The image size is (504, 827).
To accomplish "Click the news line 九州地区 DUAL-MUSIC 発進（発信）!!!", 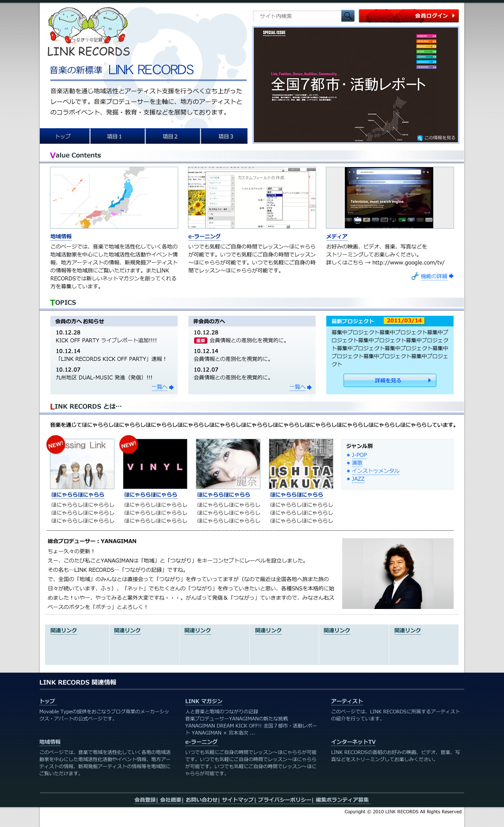I will tap(104, 378).
